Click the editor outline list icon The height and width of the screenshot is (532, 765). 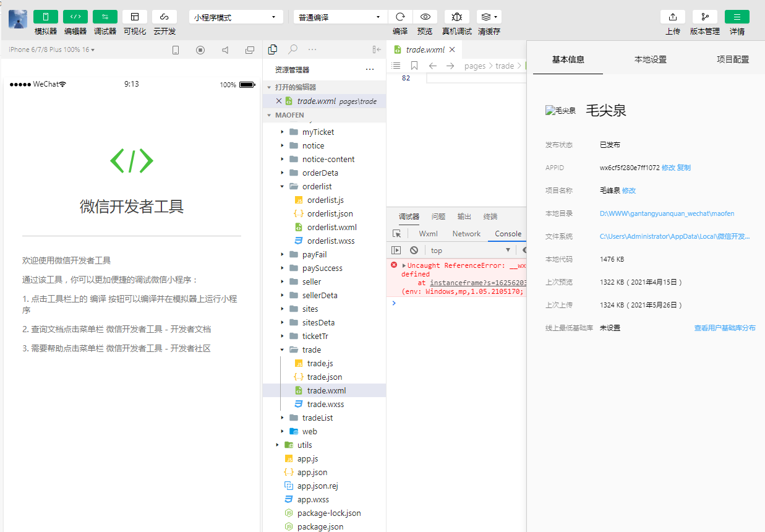click(396, 66)
